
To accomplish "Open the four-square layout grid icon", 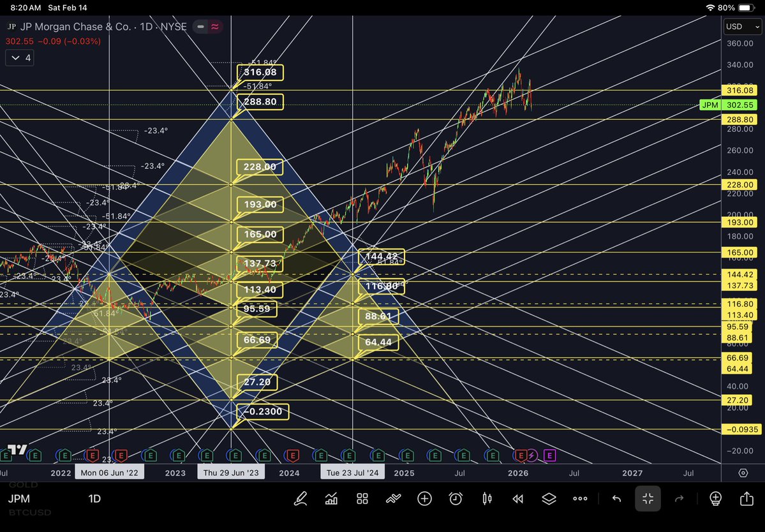I will (362, 498).
